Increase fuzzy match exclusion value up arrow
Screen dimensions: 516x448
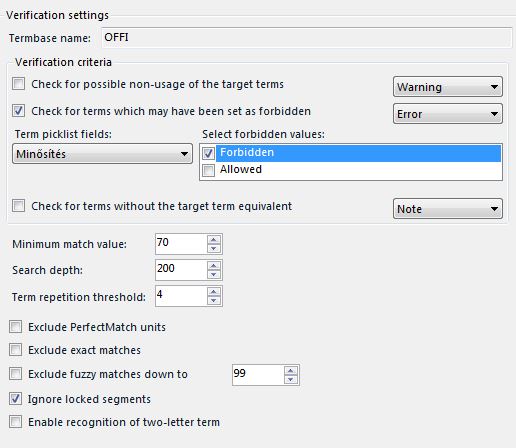coord(291,371)
